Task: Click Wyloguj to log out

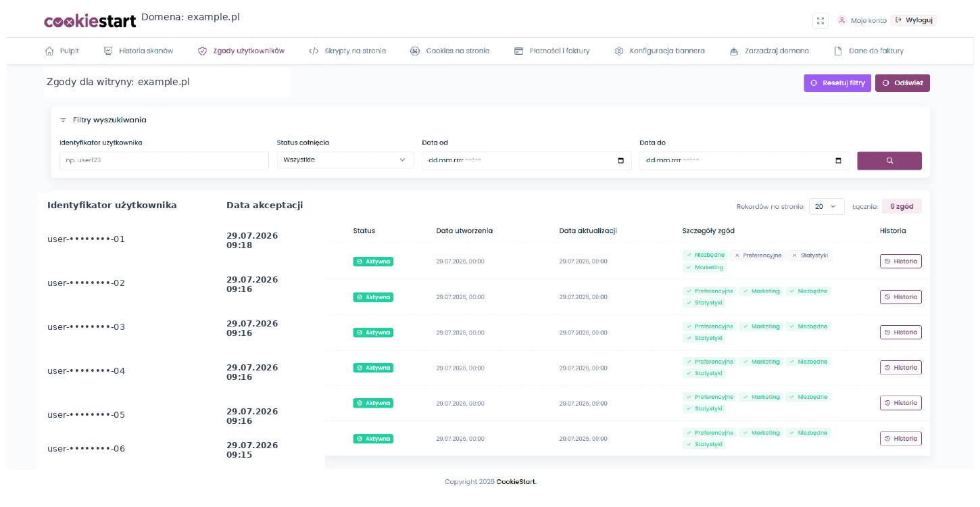Action: pyautogui.click(x=914, y=20)
